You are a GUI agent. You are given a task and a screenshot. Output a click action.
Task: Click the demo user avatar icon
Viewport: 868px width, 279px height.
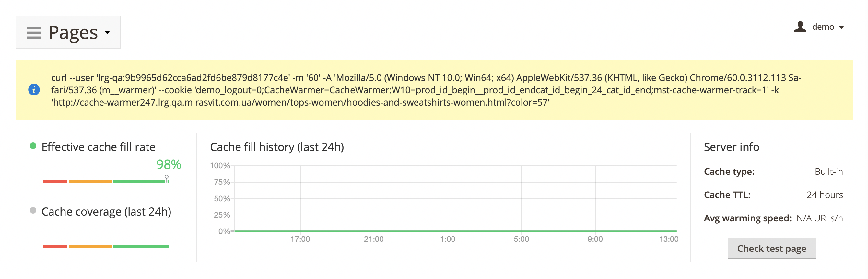(x=800, y=27)
